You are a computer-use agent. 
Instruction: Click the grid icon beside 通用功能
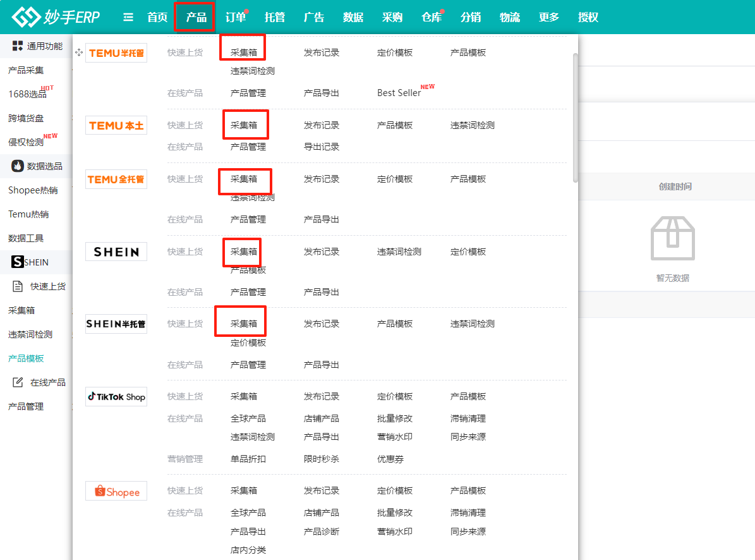pyautogui.click(x=18, y=46)
